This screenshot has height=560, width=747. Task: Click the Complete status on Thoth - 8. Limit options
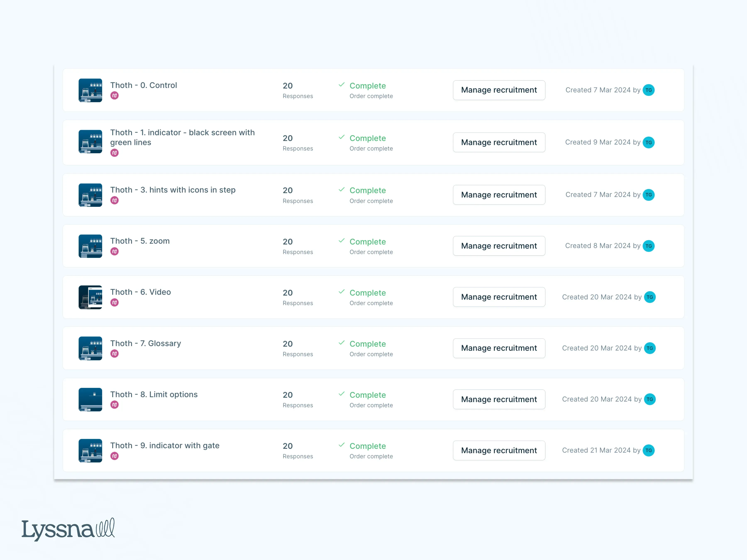[368, 395]
